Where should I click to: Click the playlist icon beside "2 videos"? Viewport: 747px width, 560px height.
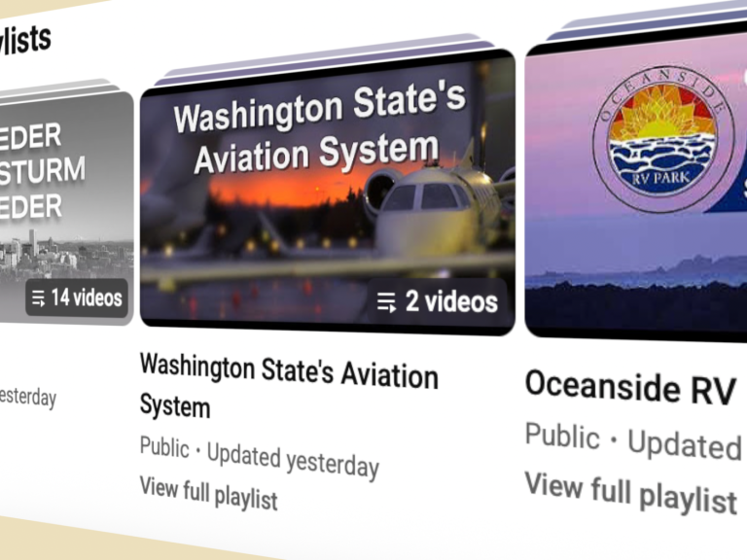coord(386,302)
